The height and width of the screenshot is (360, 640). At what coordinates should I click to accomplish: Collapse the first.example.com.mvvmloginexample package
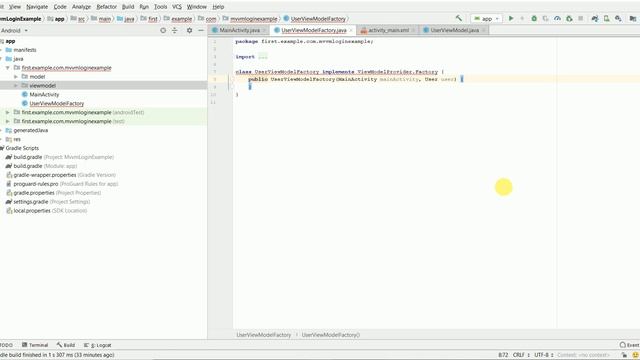click(8, 68)
